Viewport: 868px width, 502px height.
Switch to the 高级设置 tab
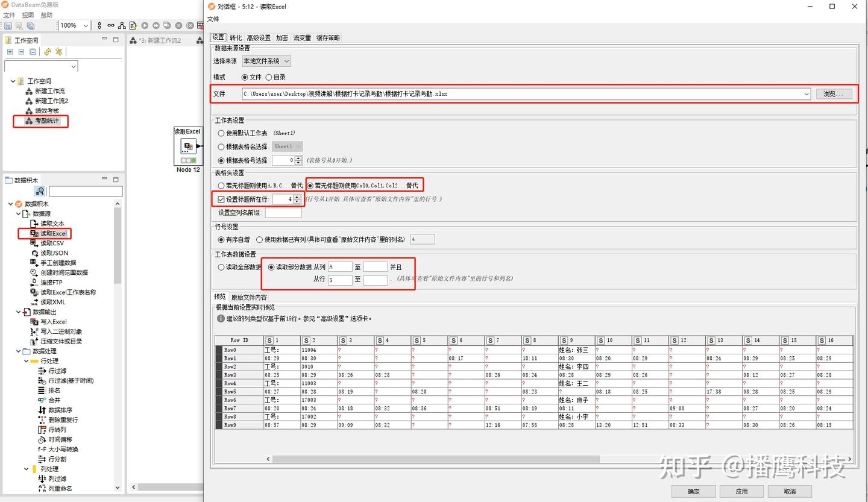(259, 37)
